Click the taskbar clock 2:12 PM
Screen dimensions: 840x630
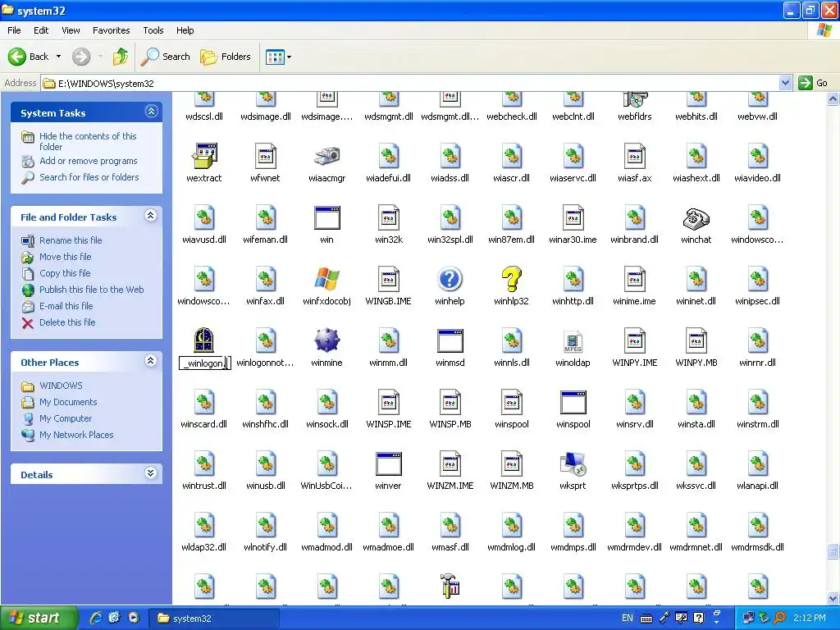click(810, 619)
